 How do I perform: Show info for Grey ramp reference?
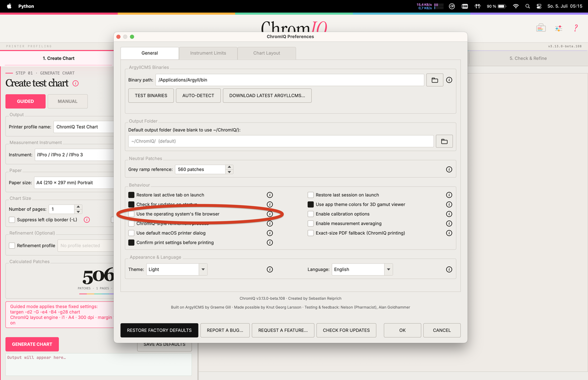tap(449, 169)
